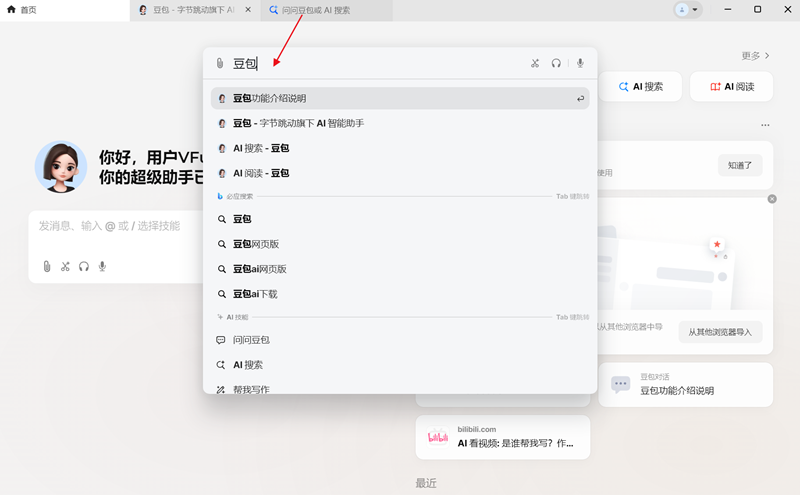Click the pen icon beside 帮我写作

[x=221, y=390]
